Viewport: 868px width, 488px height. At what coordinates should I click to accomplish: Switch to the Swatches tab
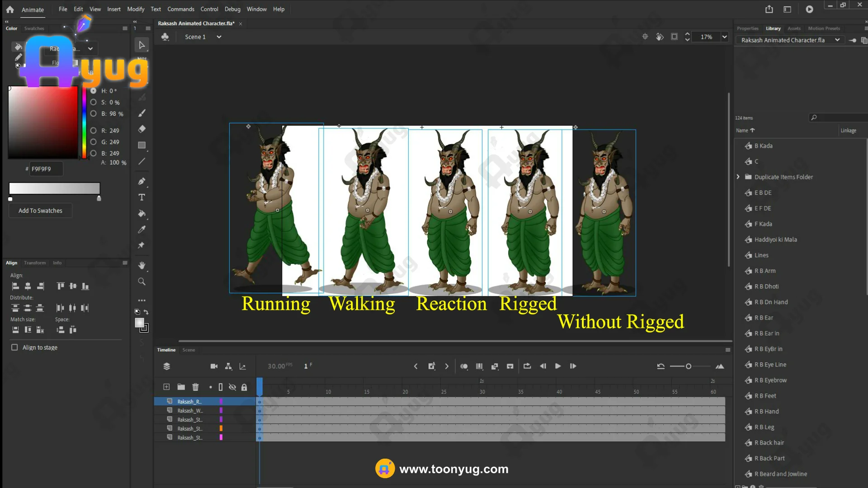(34, 28)
